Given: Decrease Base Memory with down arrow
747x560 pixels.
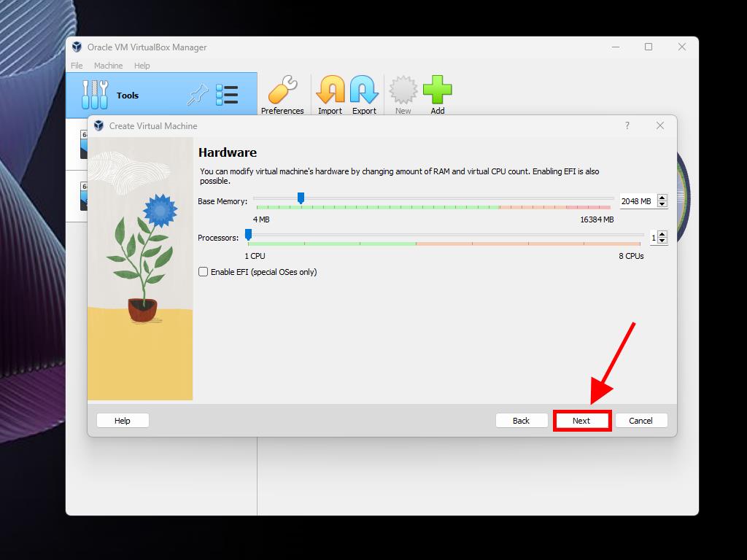Looking at the screenshot, I should [x=662, y=204].
